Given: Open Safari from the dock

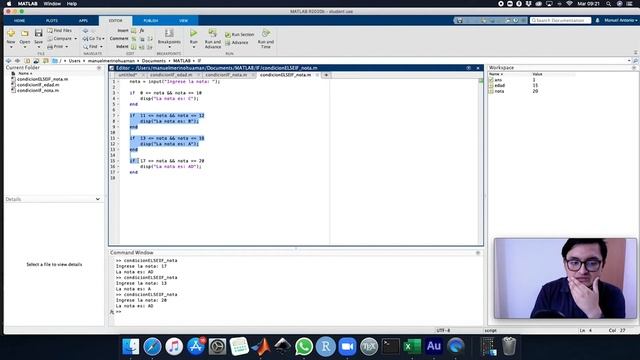Looking at the screenshot, I should coord(152,347).
